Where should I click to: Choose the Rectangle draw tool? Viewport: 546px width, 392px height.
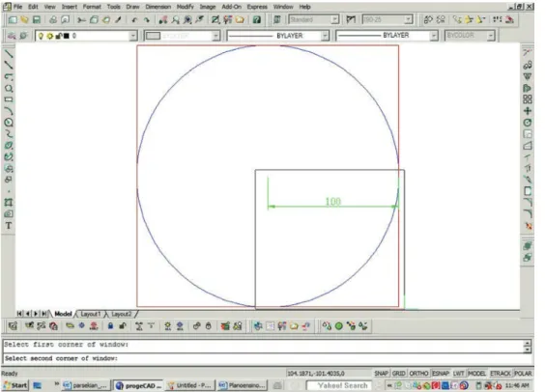point(9,99)
